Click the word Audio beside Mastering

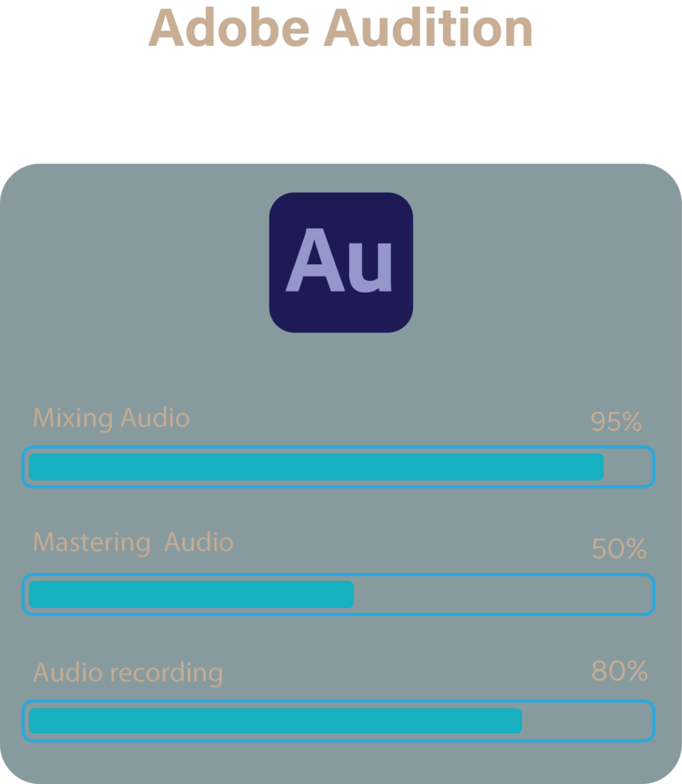click(x=198, y=542)
